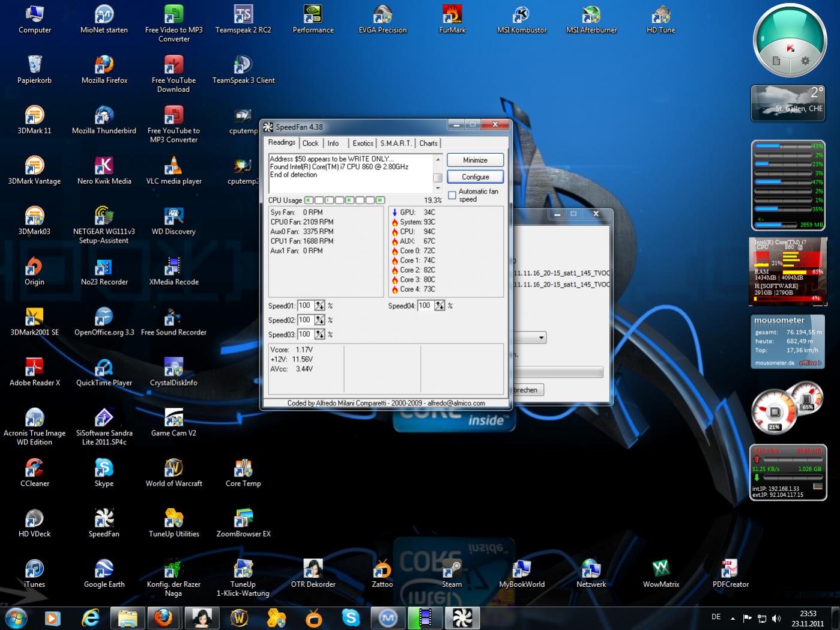Click the SpeedFan taskbar button

pyautogui.click(x=462, y=617)
